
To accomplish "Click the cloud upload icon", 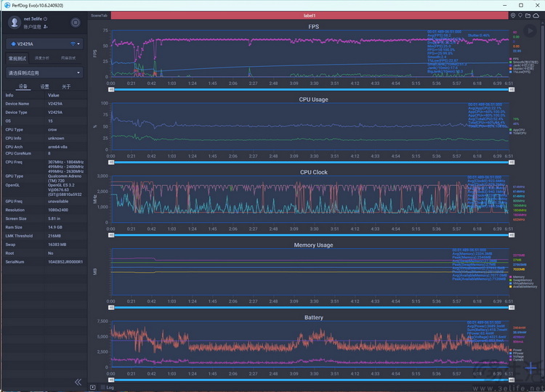I will click(536, 15).
